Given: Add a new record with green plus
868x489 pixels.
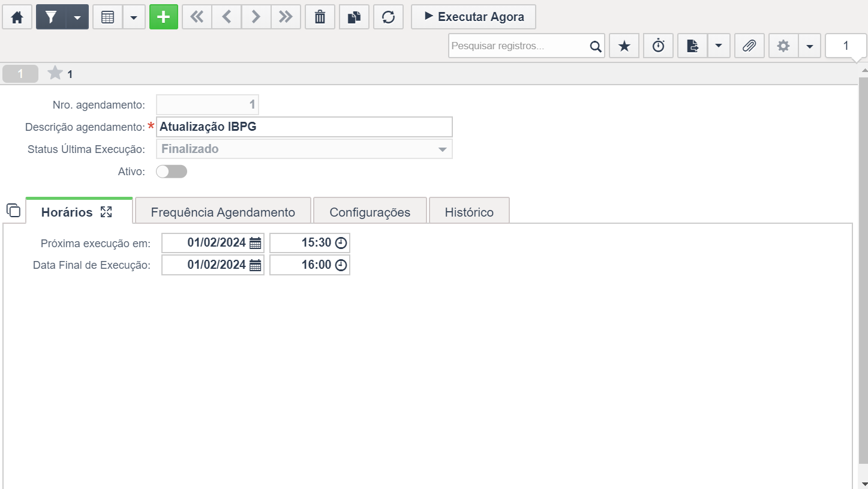Looking at the screenshot, I should (x=164, y=17).
